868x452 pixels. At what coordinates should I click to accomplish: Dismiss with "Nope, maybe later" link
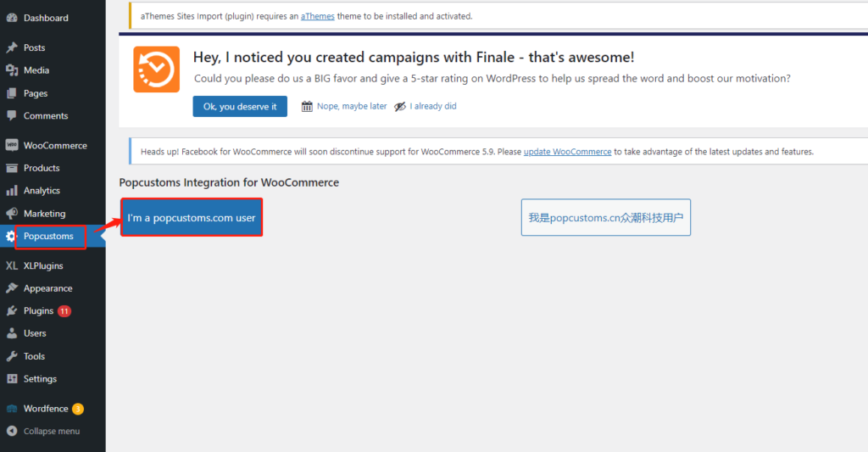[352, 106]
